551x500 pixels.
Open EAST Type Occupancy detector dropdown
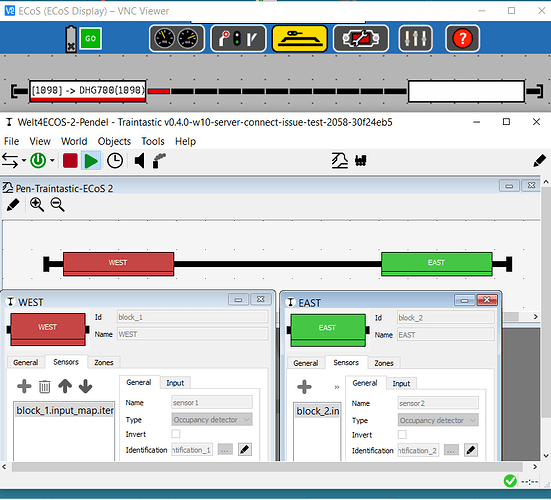coord(438,420)
